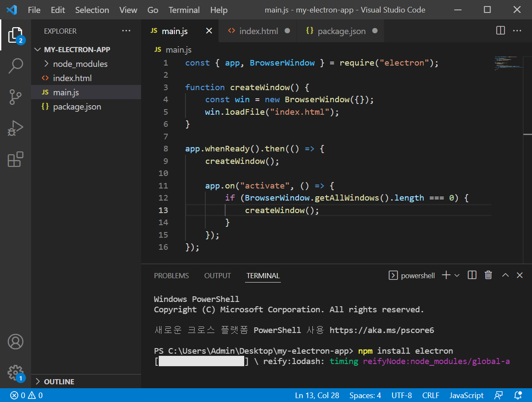532x402 pixels.
Task: Click the unsaved dot on package.json tab
Action: [375, 31]
